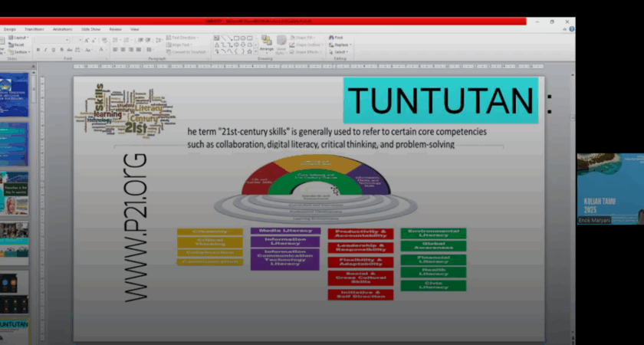This screenshot has width=644, height=345.
Task: Open the font size combo box
Action: point(76,40)
